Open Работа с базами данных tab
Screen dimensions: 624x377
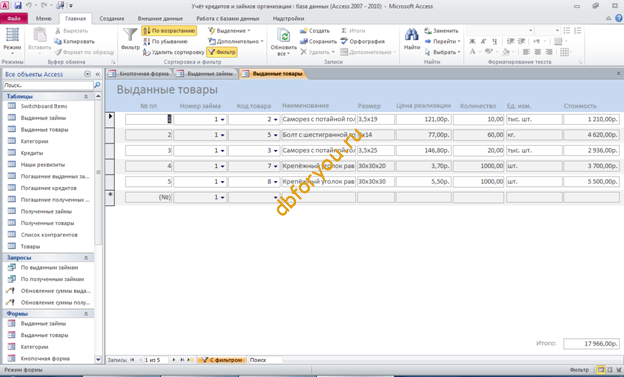point(228,18)
